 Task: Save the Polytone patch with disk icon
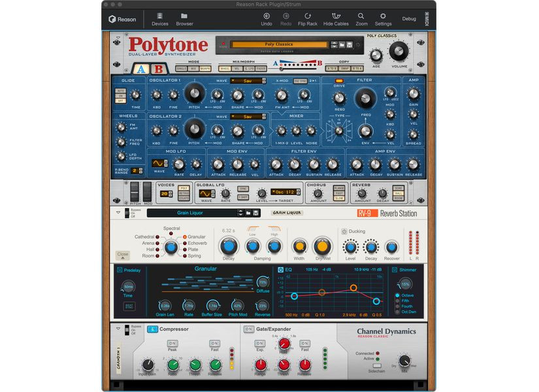pyautogui.click(x=350, y=44)
